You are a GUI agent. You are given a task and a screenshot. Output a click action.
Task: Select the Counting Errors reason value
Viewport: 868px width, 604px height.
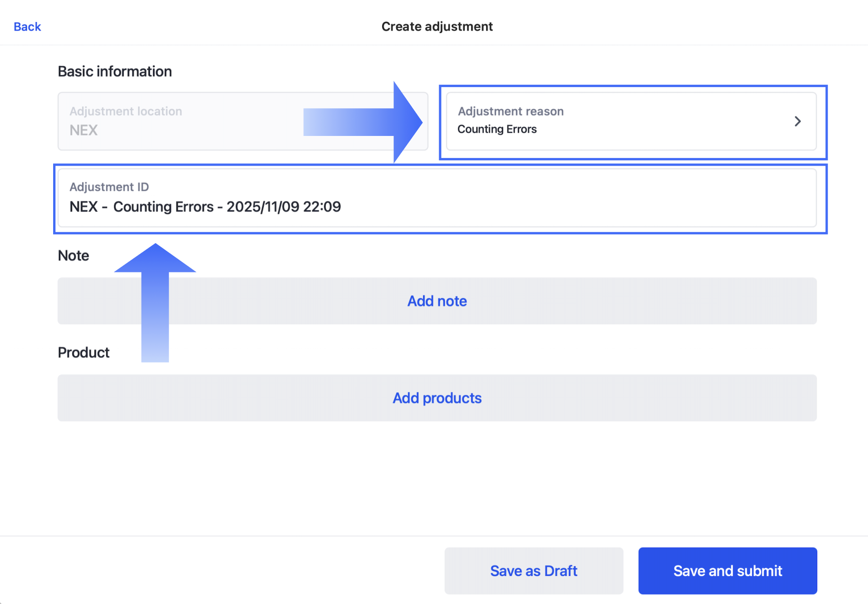pos(497,129)
